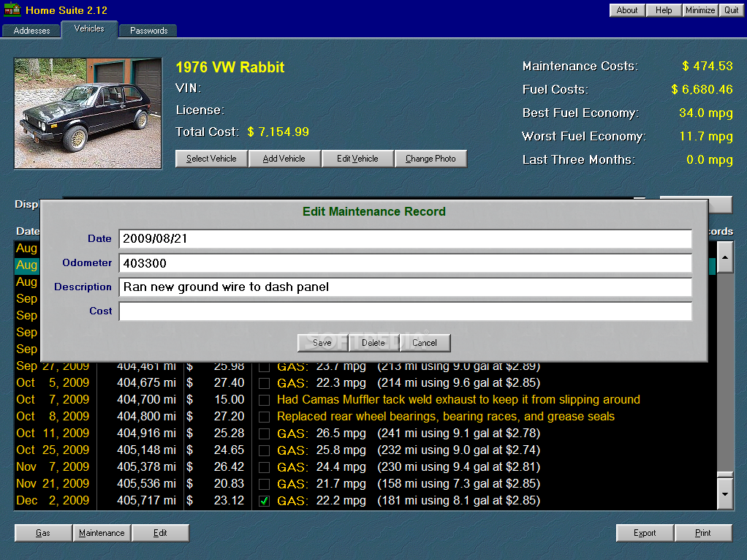Click scrollbar down arrow

pyautogui.click(x=724, y=493)
